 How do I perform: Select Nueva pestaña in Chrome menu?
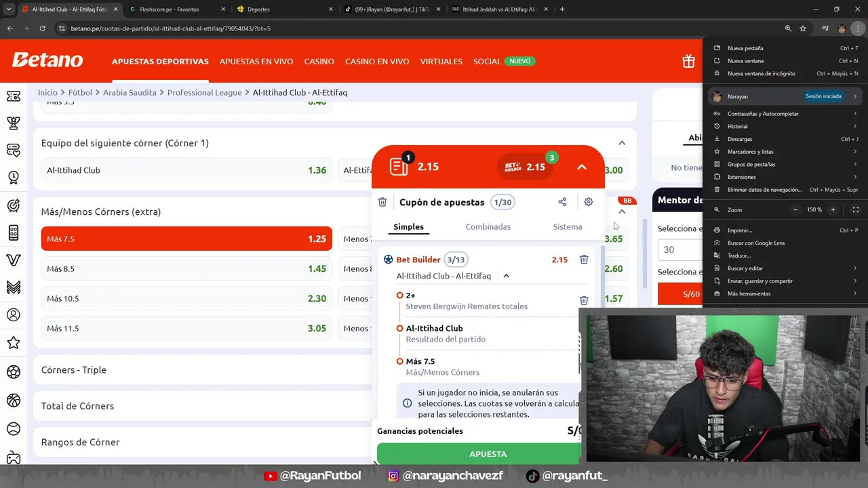785,48
